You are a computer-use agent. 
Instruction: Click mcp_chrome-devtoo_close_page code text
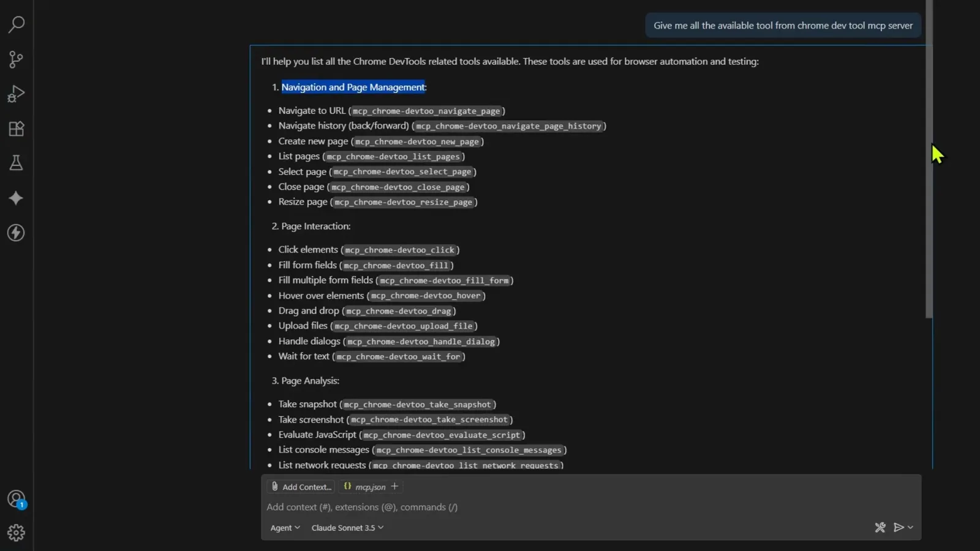pyautogui.click(x=398, y=187)
